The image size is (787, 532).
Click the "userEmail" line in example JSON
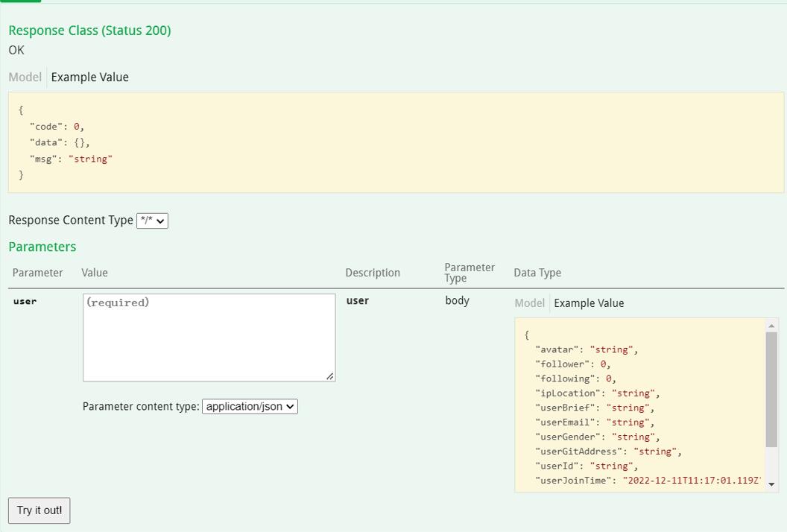[594, 422]
